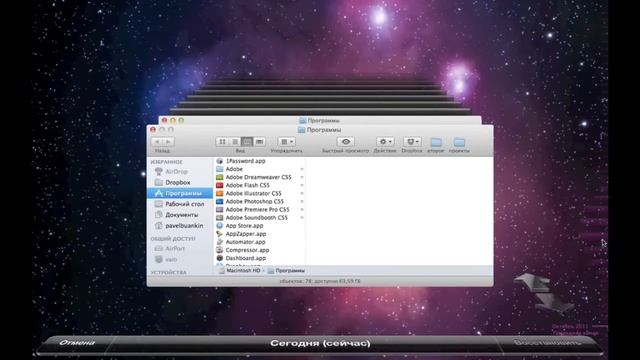
Task: Expand Adobe Flash CS5 column arrow
Action: pos(302,185)
